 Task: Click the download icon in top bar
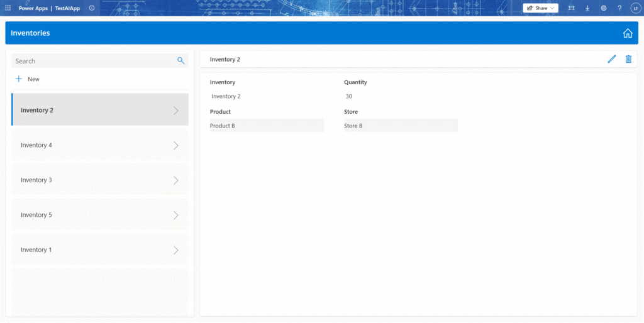point(587,8)
